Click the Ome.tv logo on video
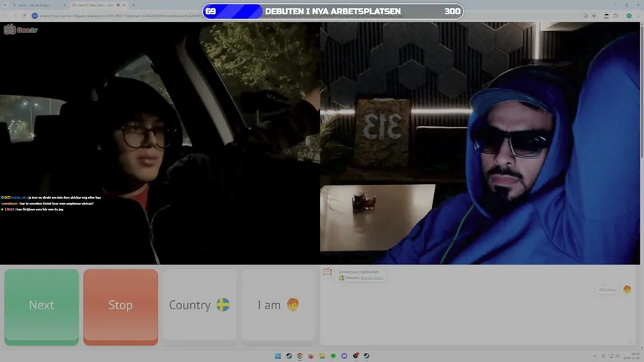 click(x=20, y=29)
